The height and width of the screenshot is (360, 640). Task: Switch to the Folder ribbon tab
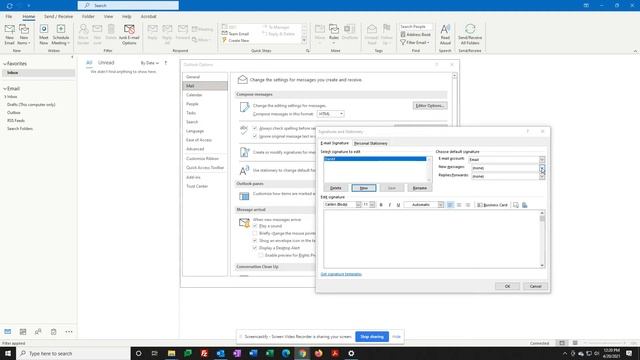point(88,16)
